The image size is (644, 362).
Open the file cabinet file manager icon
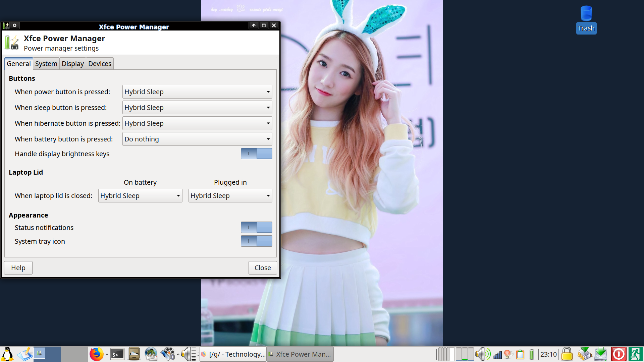[x=134, y=354]
